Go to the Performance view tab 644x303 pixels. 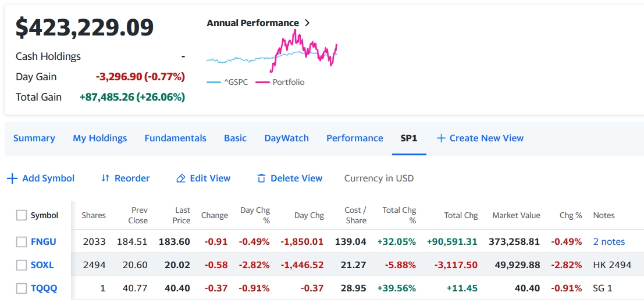pyautogui.click(x=354, y=138)
